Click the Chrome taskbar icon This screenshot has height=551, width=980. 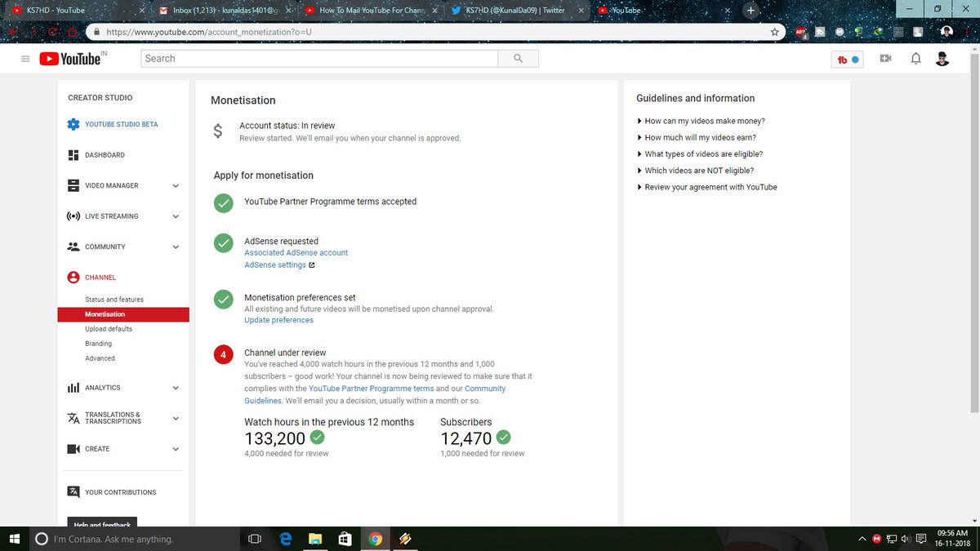point(375,539)
